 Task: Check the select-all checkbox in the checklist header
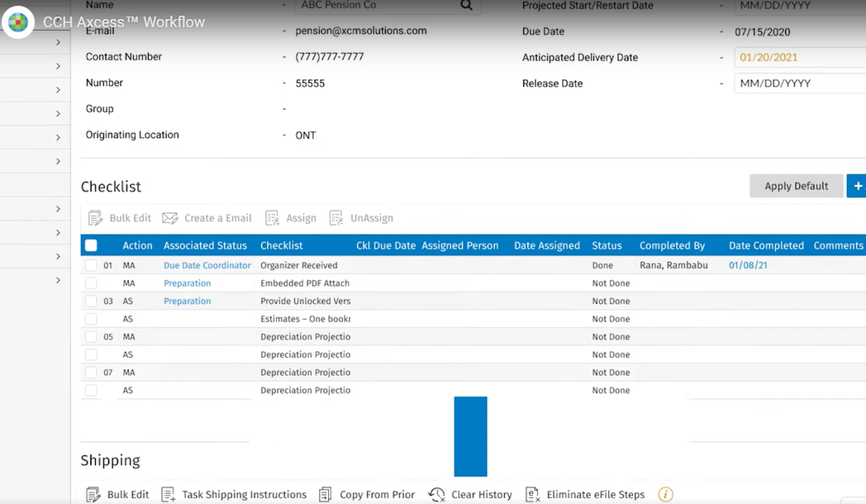click(x=91, y=245)
